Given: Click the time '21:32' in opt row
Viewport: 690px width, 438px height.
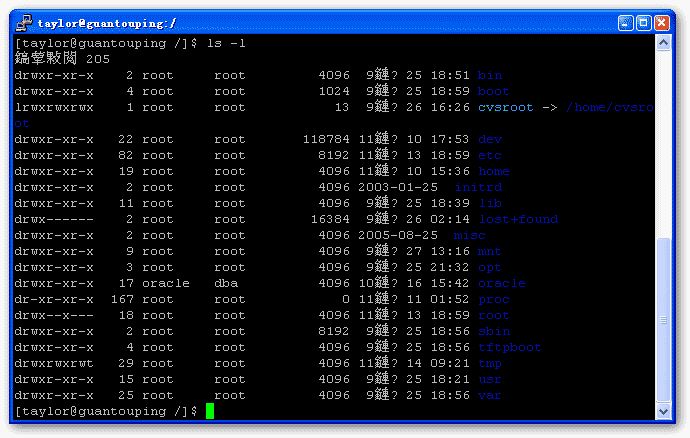Looking at the screenshot, I should click(450, 268).
